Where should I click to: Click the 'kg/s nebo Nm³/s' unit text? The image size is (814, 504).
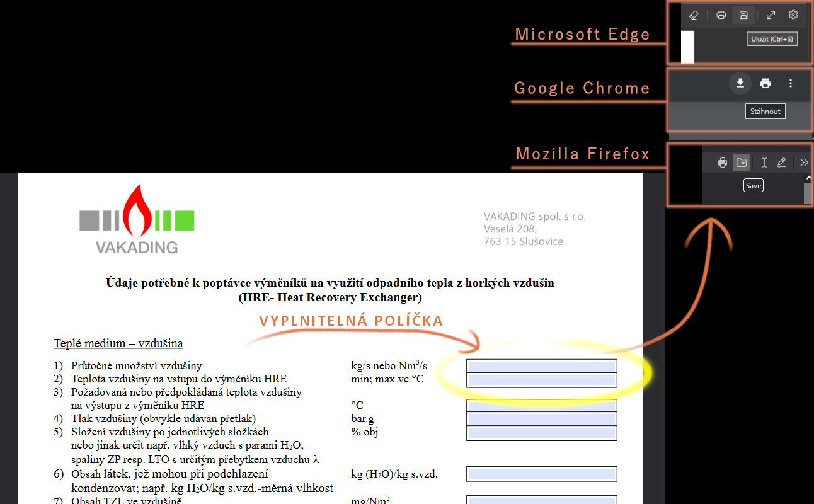[389, 365]
